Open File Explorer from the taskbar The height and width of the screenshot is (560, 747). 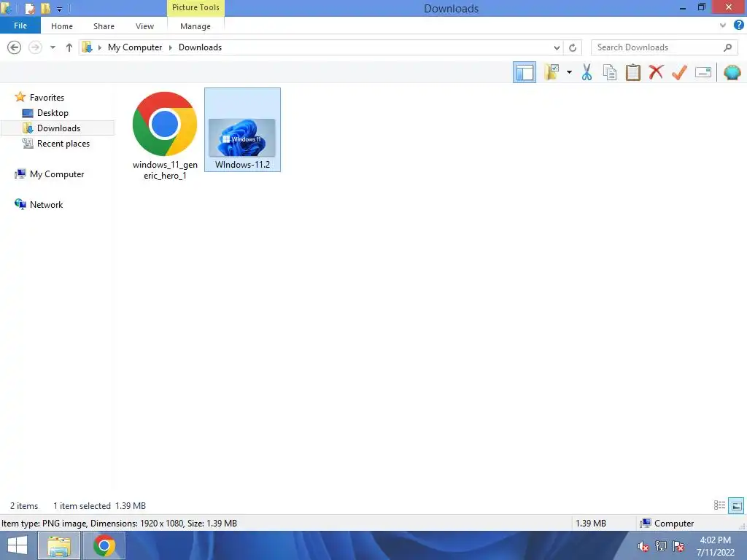click(x=58, y=545)
